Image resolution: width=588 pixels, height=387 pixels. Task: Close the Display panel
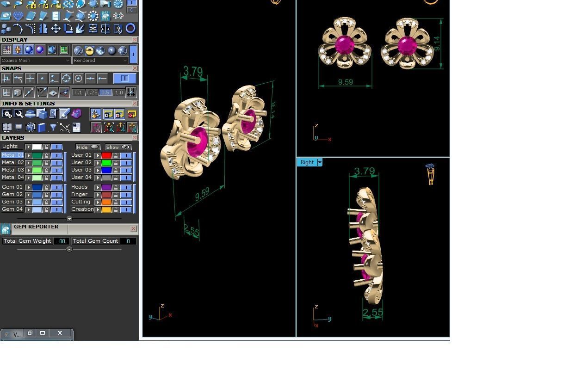coord(135,40)
